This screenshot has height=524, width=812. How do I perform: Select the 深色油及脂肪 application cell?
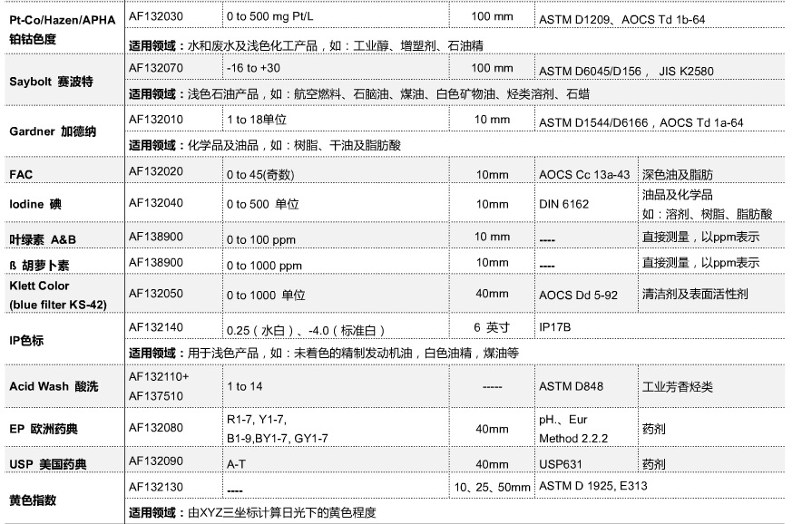tap(678, 175)
